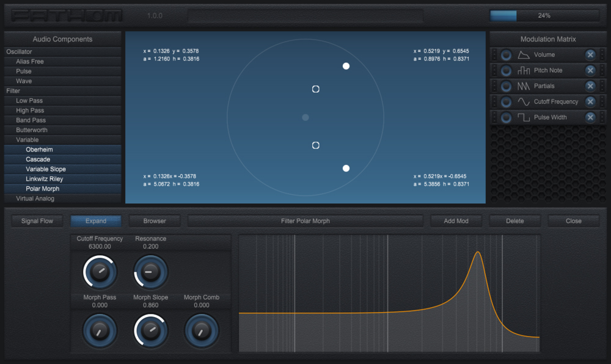
Task: Collapse the Filter category
Action: (x=63, y=91)
